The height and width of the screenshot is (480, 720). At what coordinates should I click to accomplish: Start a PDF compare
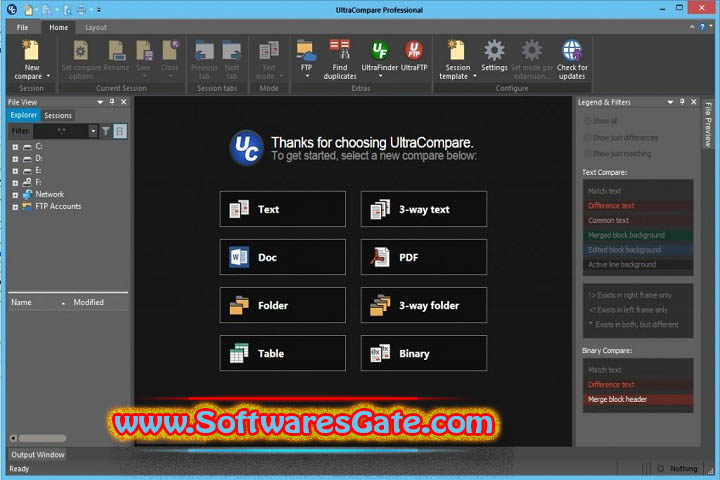423,257
